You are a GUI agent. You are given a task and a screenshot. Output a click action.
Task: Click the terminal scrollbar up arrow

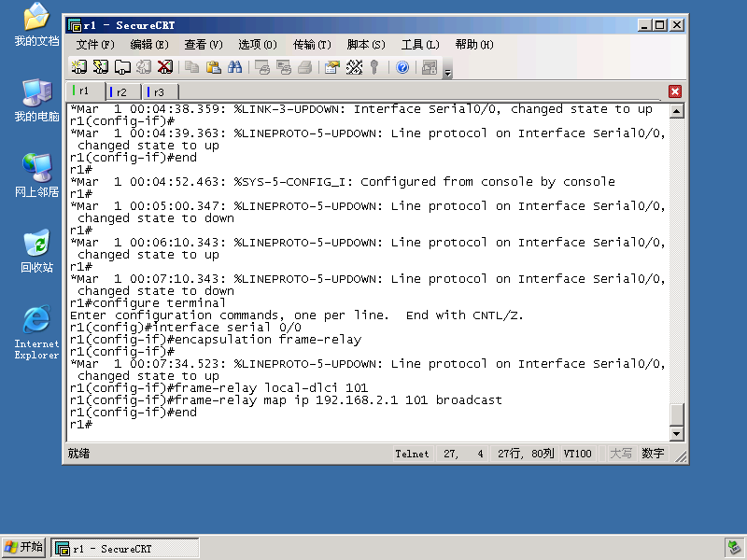click(x=676, y=111)
